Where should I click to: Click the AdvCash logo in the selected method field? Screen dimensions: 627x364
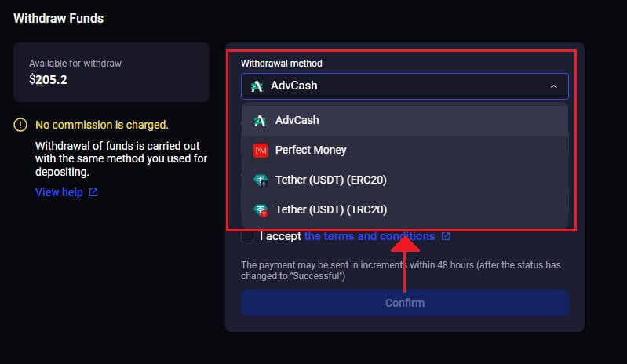(257, 86)
